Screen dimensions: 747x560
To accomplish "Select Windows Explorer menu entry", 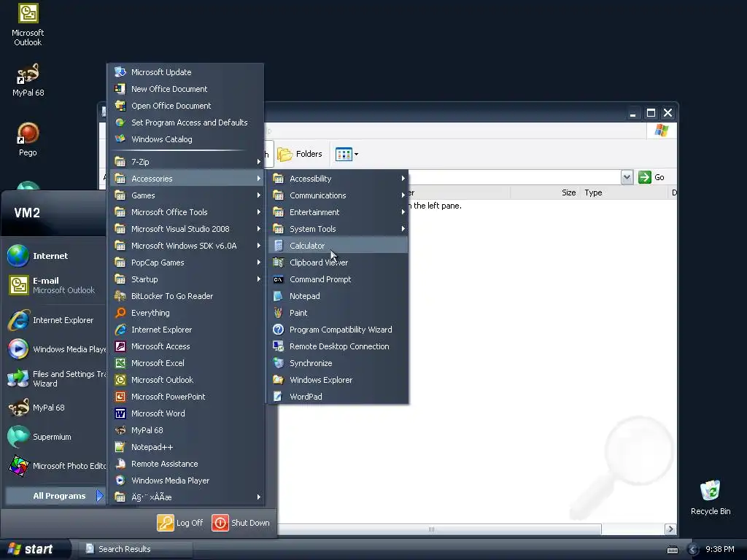I will point(338,380).
